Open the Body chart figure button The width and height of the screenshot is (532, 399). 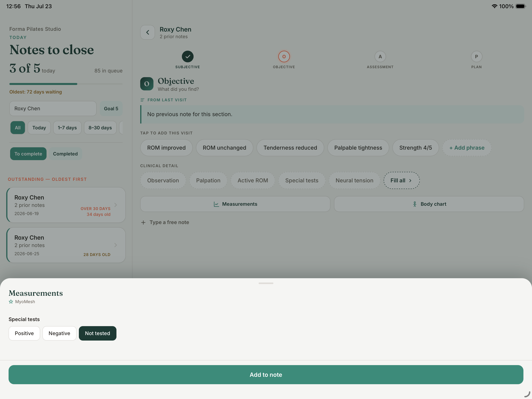pyautogui.click(x=429, y=204)
